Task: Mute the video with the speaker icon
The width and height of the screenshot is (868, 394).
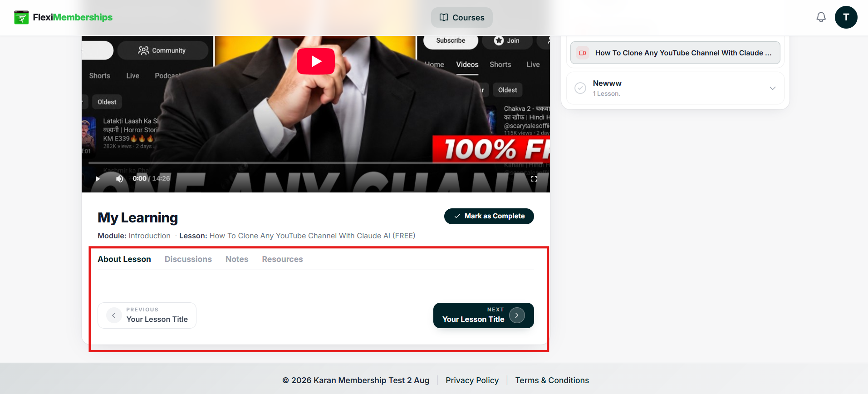Action: (119, 178)
